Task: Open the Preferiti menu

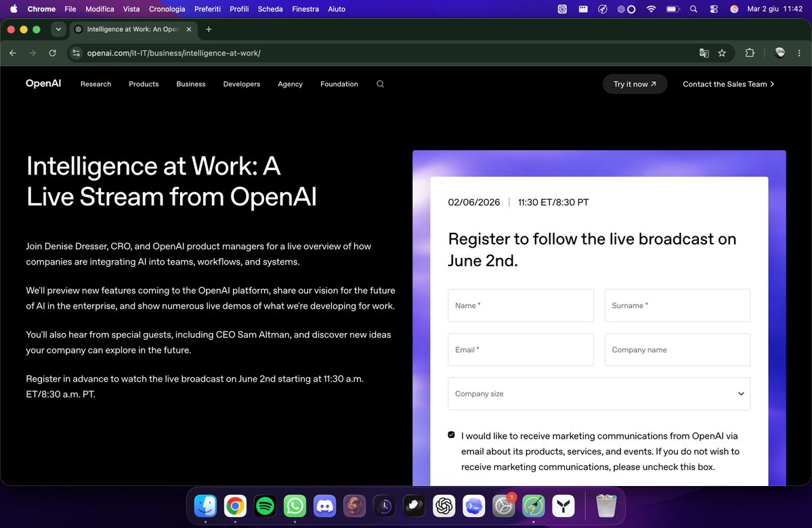Action: (x=207, y=9)
